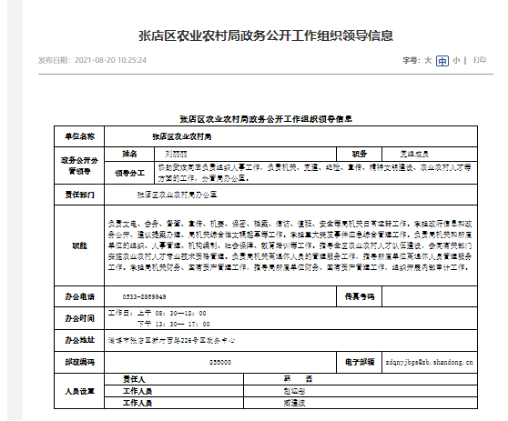Click the 邮政编码 label cell
The height and width of the screenshot is (421, 508).
(79, 362)
